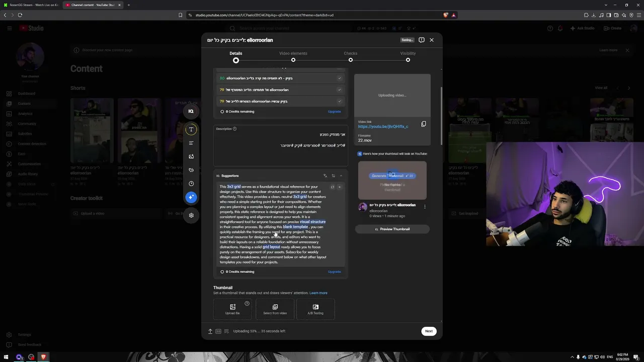Screen dimensions: 644x362
Task: Click the upload status arrow icon
Action: click(210, 331)
